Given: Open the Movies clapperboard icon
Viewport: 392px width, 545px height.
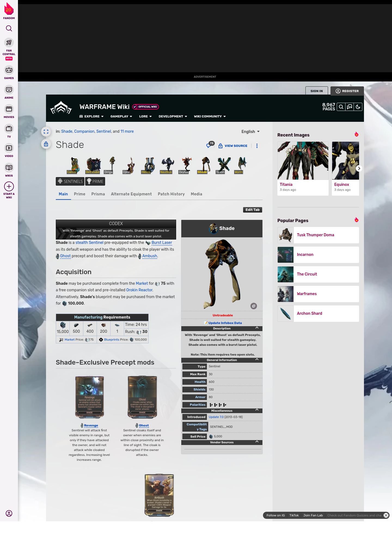Looking at the screenshot, I should point(9,109).
